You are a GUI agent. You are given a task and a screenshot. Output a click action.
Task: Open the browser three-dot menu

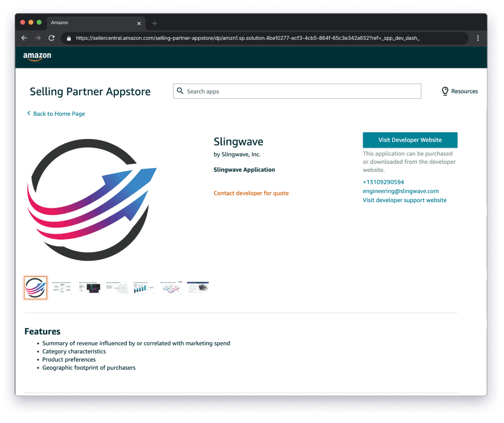478,38
